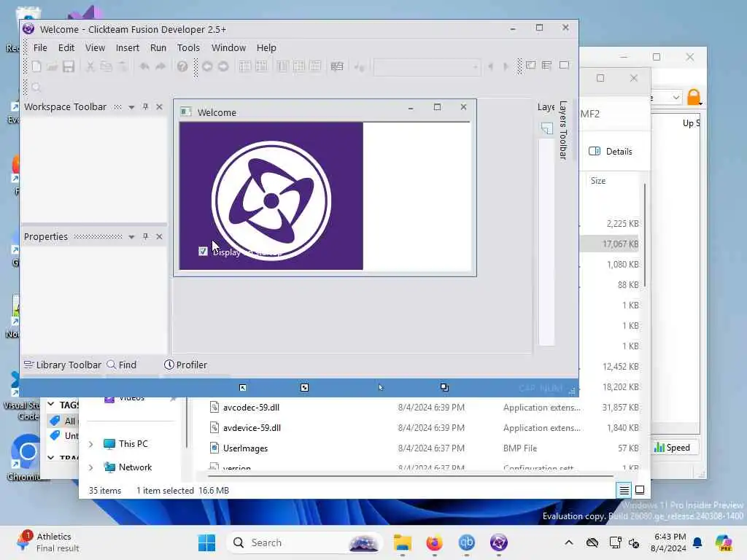The height and width of the screenshot is (560, 747).
Task: Open the Tools menu
Action: [188, 47]
